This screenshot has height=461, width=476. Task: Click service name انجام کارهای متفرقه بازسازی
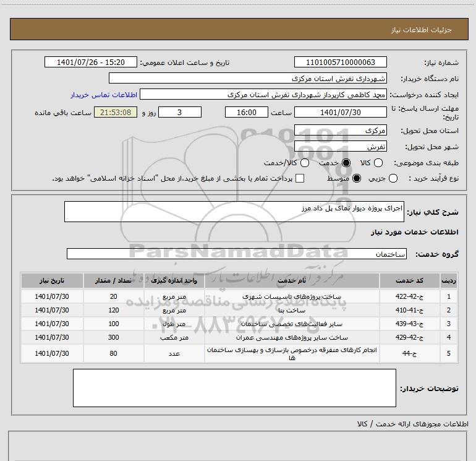[x=292, y=354]
